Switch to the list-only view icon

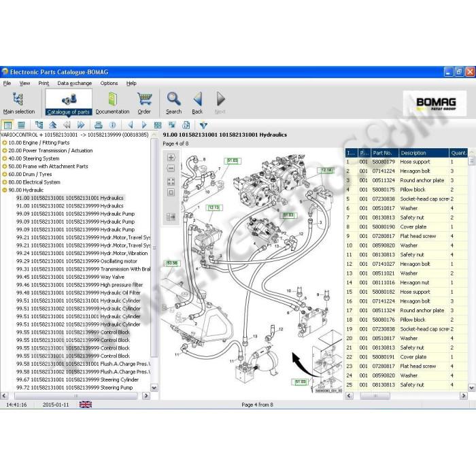tap(21, 125)
